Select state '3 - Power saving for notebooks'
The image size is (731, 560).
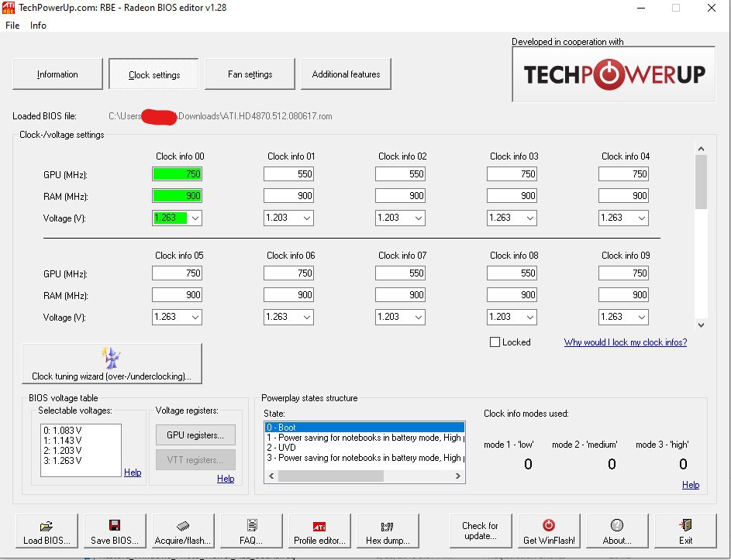(x=364, y=458)
